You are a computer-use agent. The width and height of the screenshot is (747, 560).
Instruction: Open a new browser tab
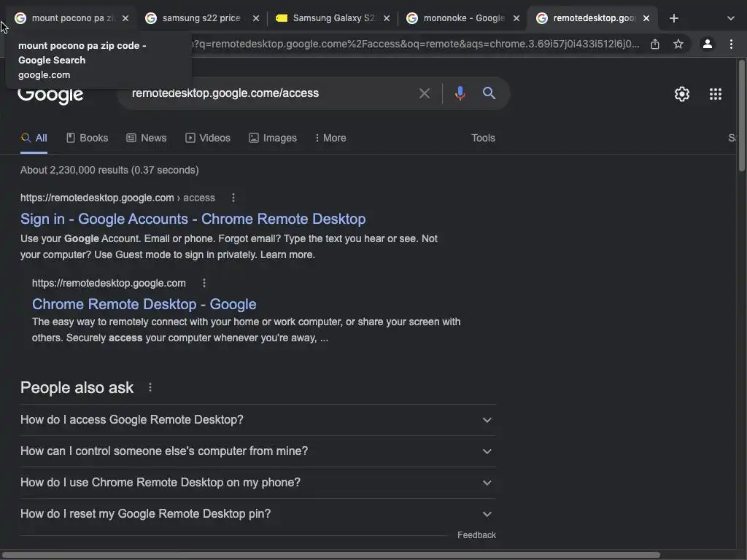click(x=673, y=18)
